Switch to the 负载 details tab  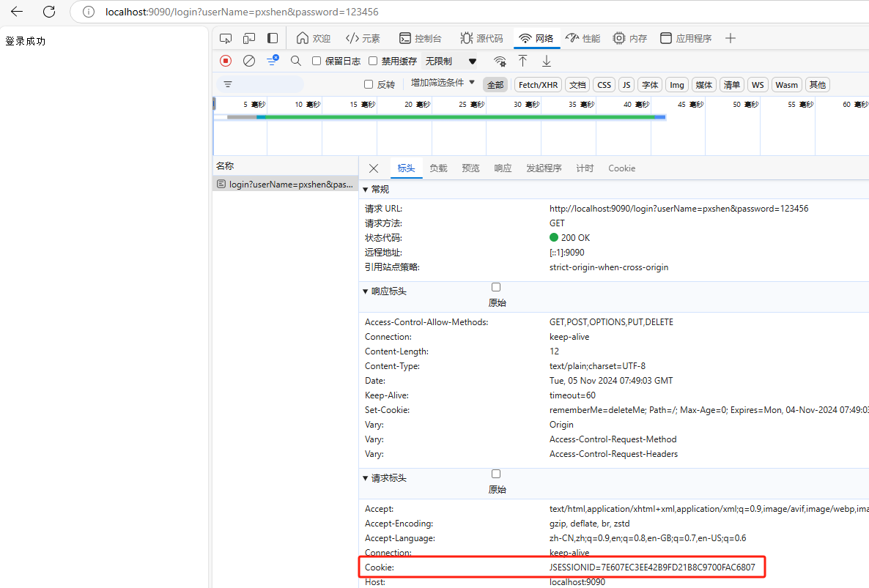point(438,168)
